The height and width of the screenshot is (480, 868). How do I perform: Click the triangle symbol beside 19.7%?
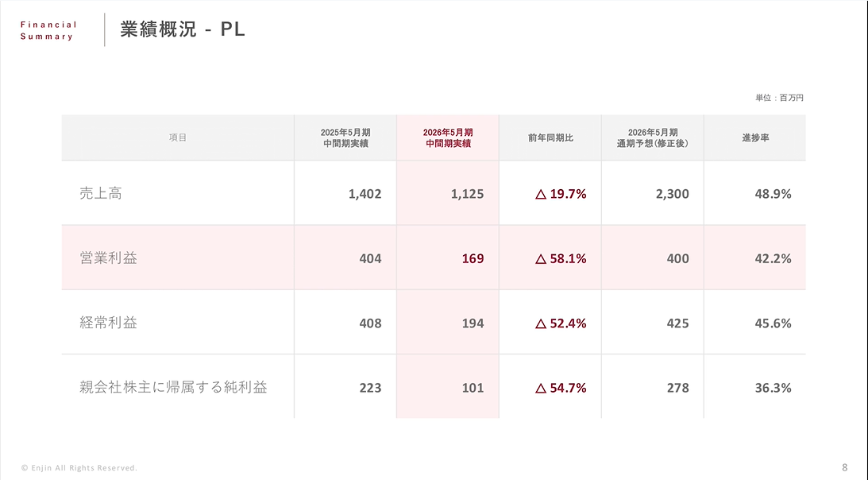(x=542, y=194)
